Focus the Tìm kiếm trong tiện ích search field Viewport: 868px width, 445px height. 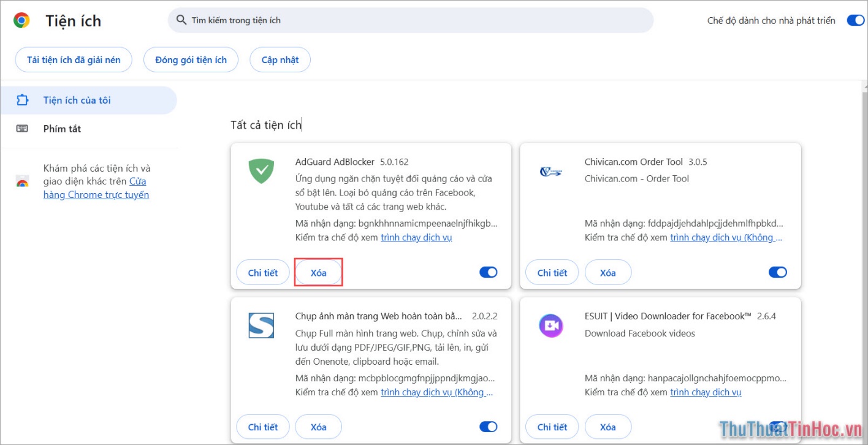coord(417,20)
